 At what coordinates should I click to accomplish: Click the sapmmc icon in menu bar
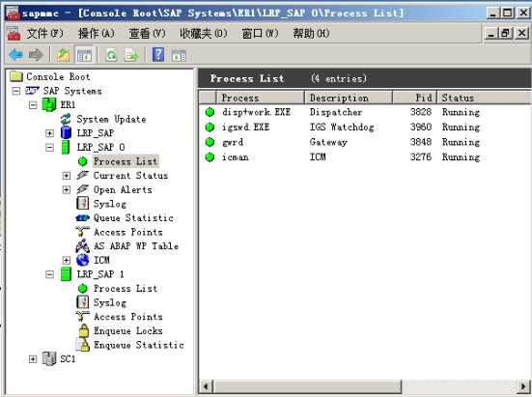[14, 33]
